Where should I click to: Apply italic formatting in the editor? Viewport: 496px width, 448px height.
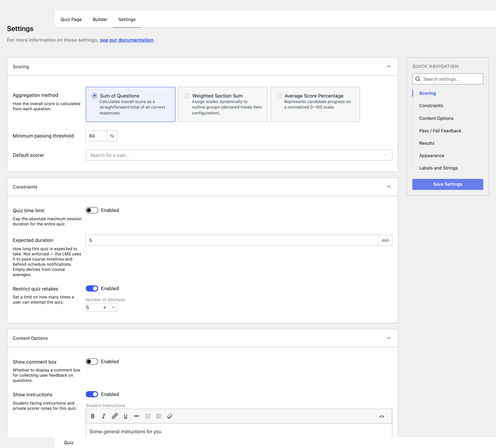pyautogui.click(x=104, y=416)
